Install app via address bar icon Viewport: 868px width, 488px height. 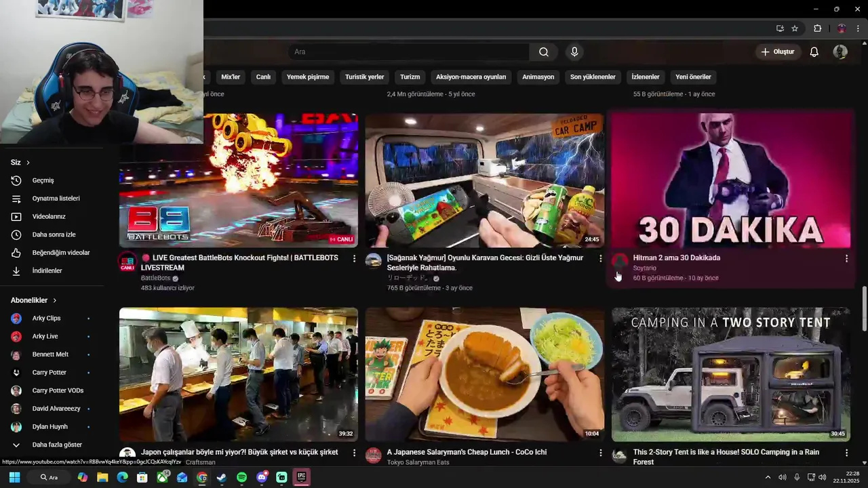coord(780,28)
